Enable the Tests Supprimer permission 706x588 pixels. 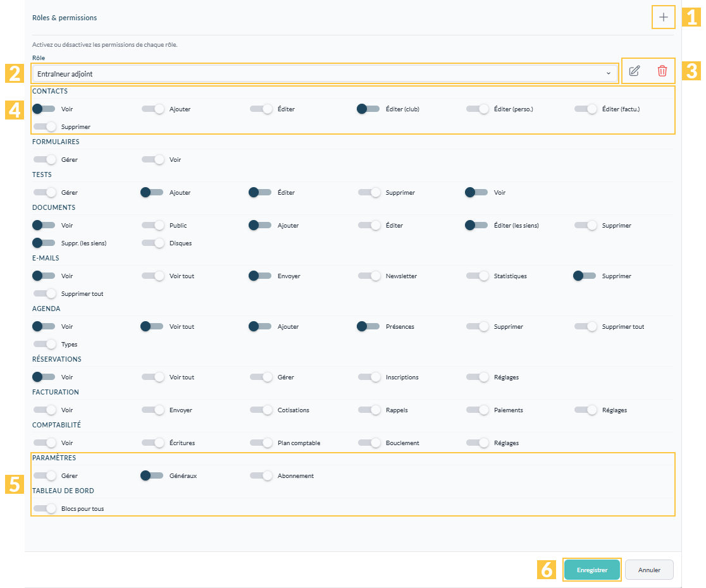(x=369, y=193)
